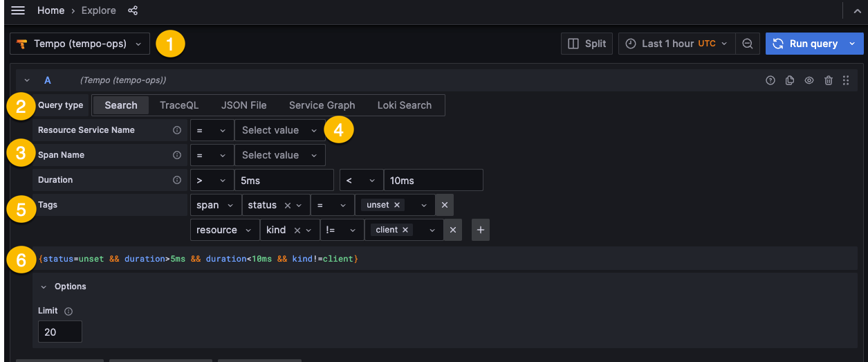868x362 pixels.
Task: Click the drag handle icon for query A
Action: coord(846,80)
